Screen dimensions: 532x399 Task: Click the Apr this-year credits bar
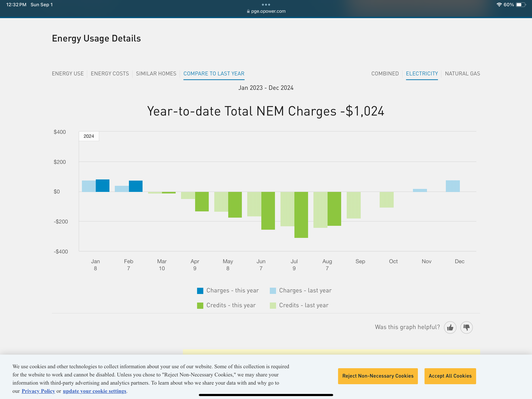tap(202, 202)
